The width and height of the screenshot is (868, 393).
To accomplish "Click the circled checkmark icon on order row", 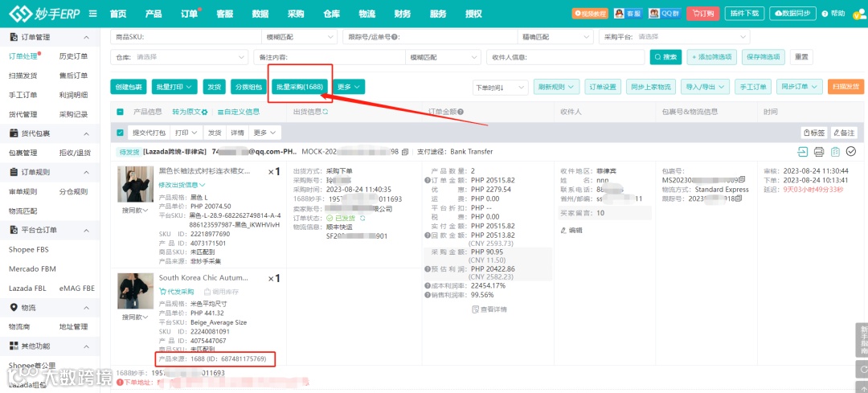I will coord(851,152).
